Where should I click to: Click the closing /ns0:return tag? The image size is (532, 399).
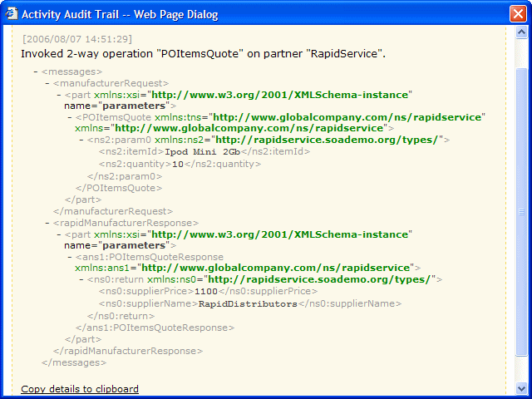point(121,316)
